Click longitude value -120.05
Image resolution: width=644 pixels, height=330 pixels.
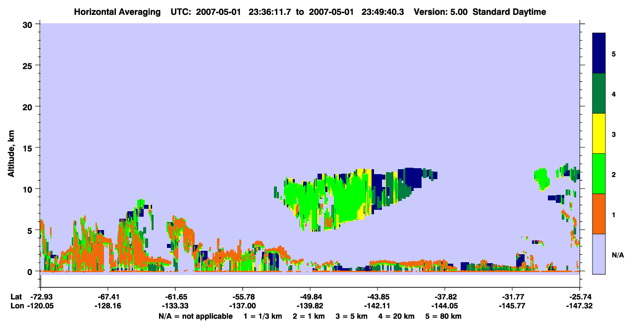(x=40, y=306)
